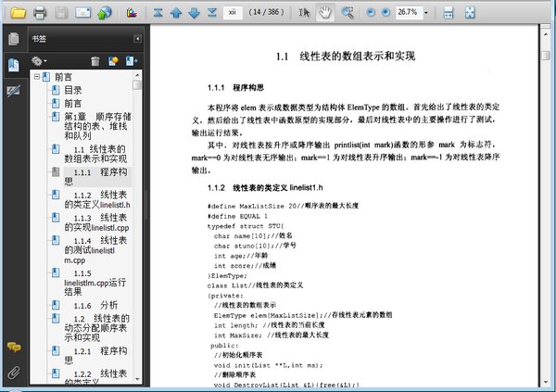Viewport: 556px width, 392px height.
Task: Click the page number input field
Action: point(234,14)
